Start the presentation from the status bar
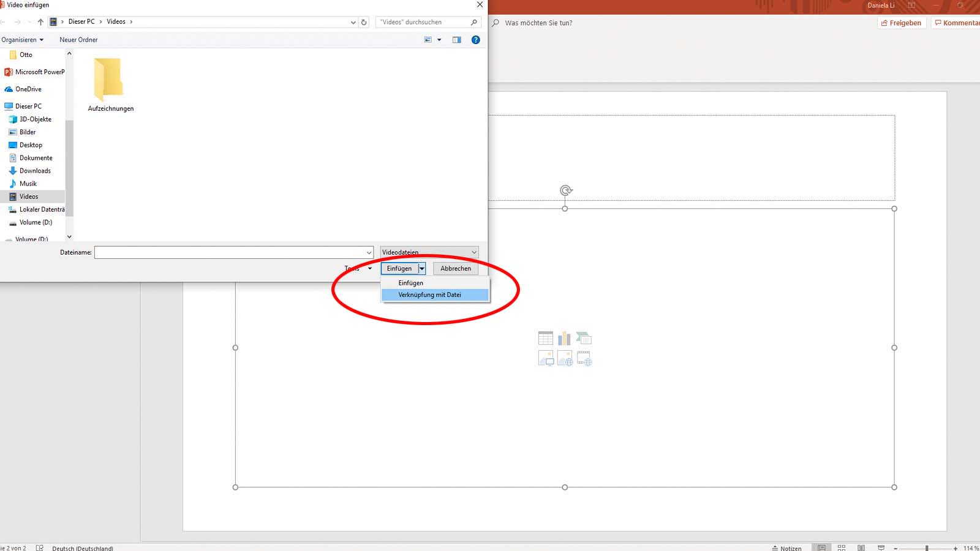The height and width of the screenshot is (551, 980). coord(881,547)
